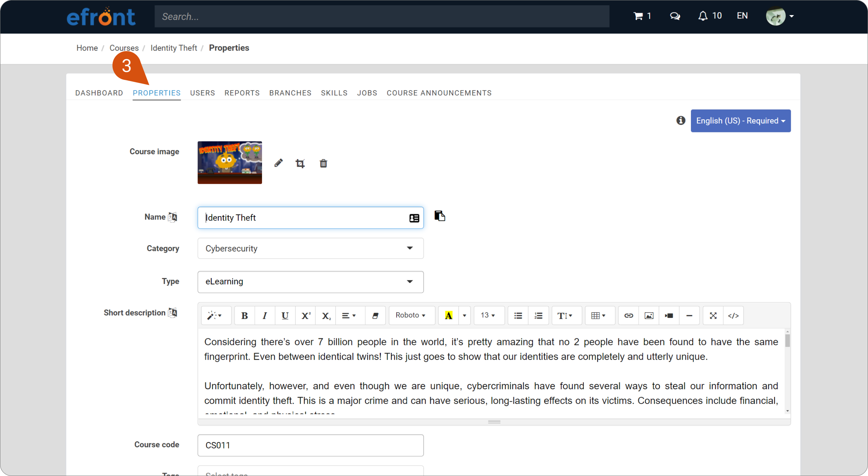Click the course image thumbnail
This screenshot has width=868, height=476.
pos(230,163)
